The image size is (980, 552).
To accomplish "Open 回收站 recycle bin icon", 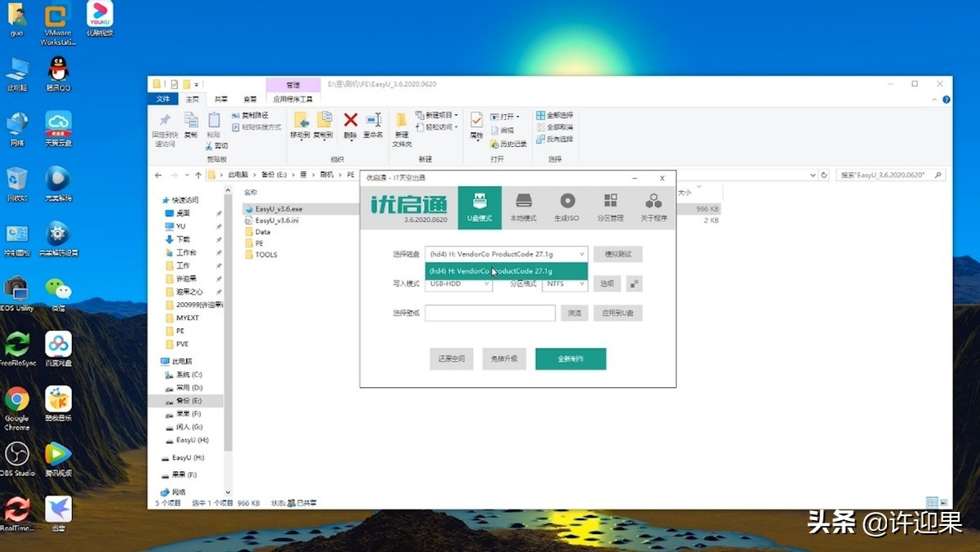I will click(x=17, y=185).
